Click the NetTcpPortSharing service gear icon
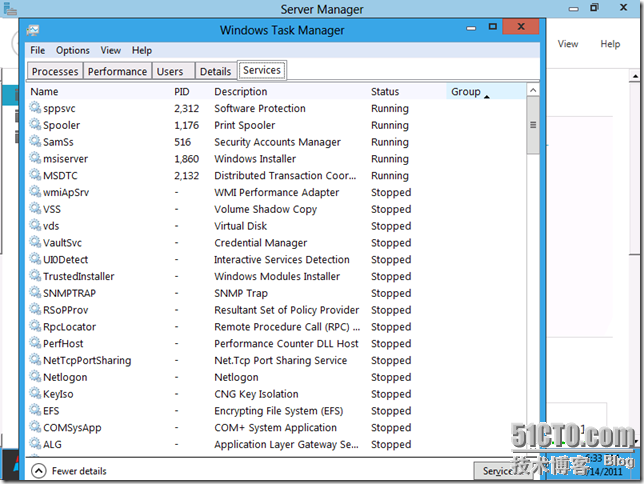This screenshot has height=484, width=644. coord(35,360)
